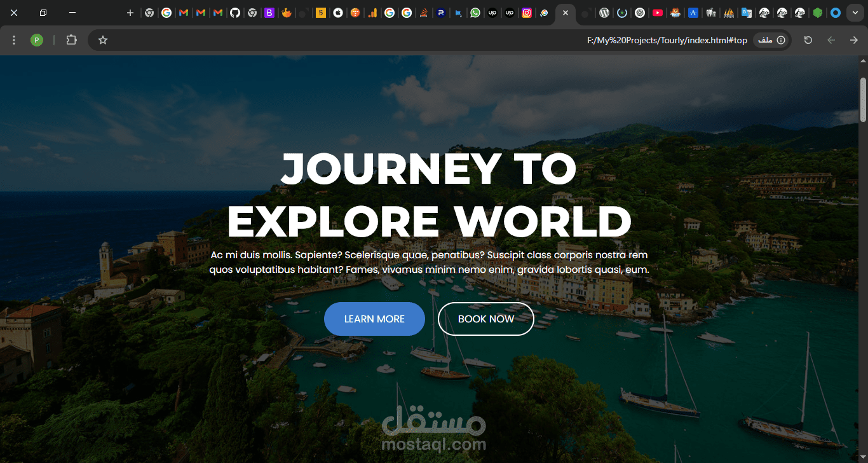Click the "JOURNEY TO" heading text
Screen dimensions: 868x463
(428, 169)
